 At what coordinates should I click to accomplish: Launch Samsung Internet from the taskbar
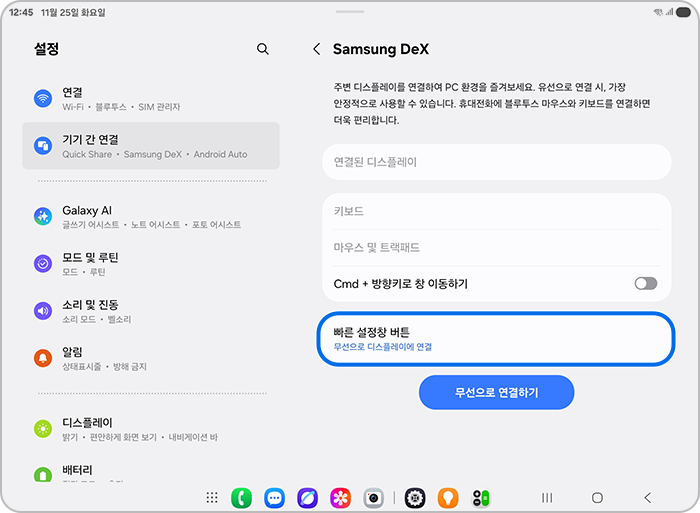[308, 498]
